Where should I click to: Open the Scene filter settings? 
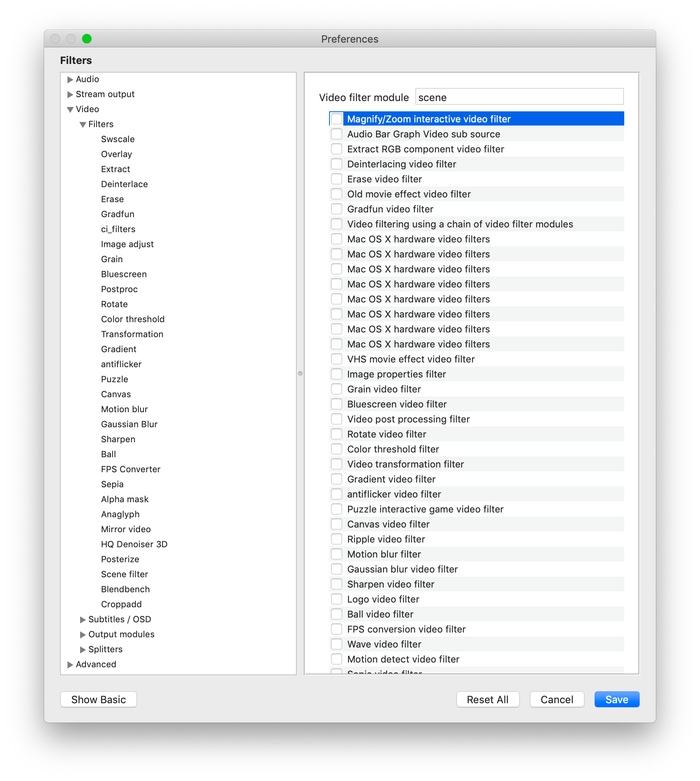click(124, 574)
